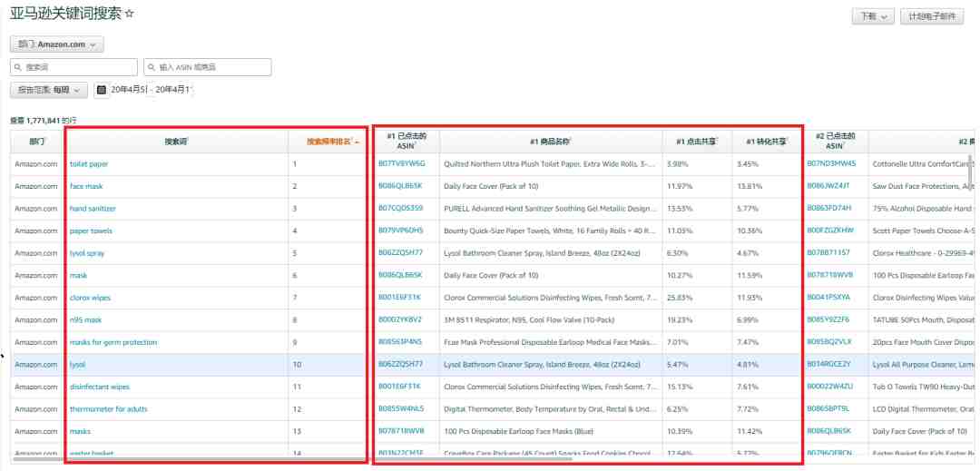The image size is (980, 471).
Task: Open #2 ASIN link B014RGCE2Y
Action: click(828, 364)
